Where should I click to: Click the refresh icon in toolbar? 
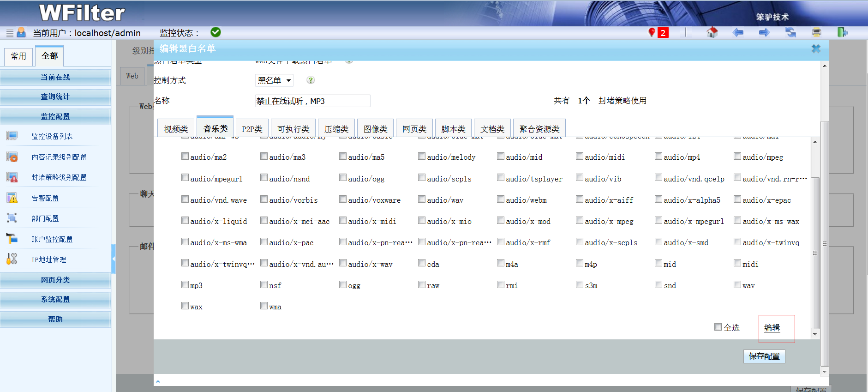click(x=790, y=32)
